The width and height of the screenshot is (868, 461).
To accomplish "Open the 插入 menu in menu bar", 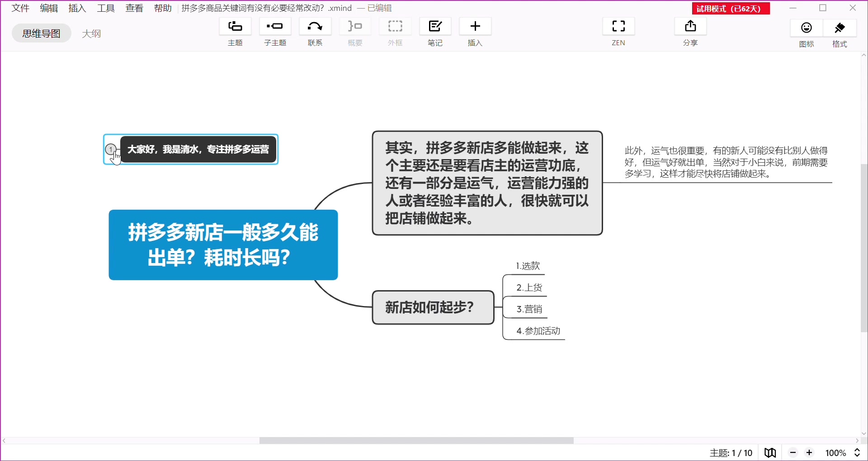I will click(77, 8).
